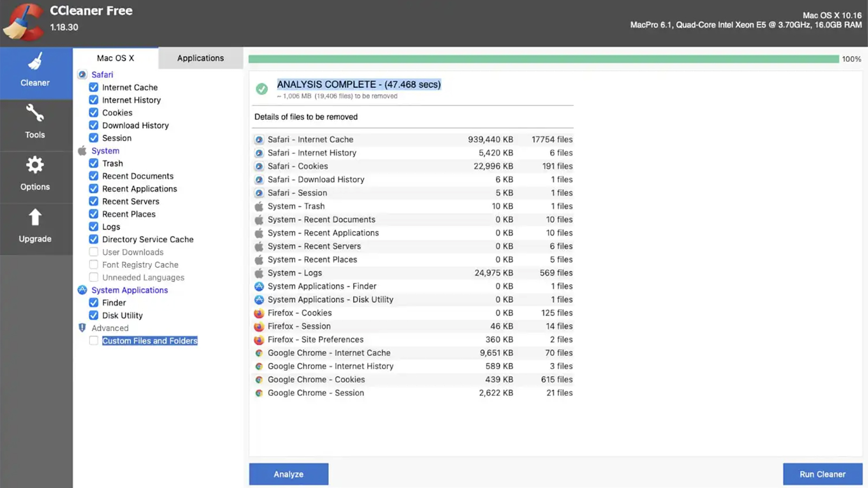
Task: Click Chrome icon in Chrome - Session row
Action: tap(259, 393)
